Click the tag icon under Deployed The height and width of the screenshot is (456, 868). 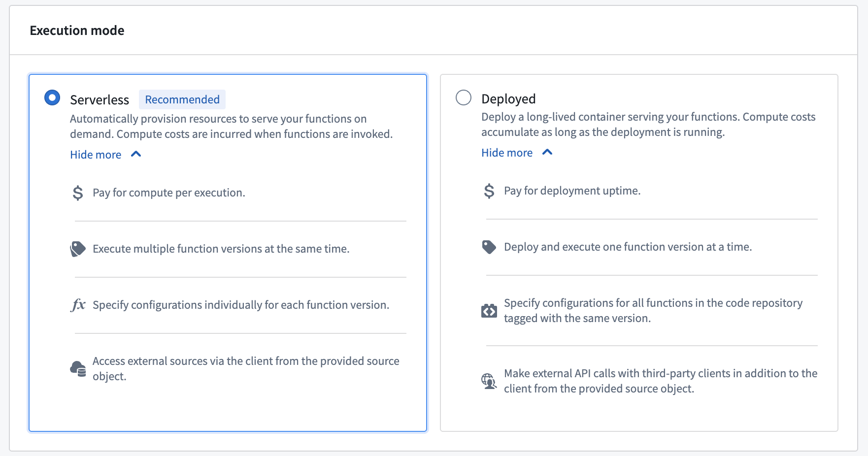pos(489,247)
